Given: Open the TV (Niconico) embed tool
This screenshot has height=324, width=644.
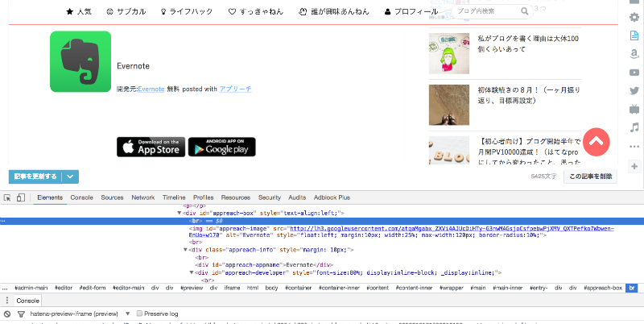Looking at the screenshot, I should (634, 110).
